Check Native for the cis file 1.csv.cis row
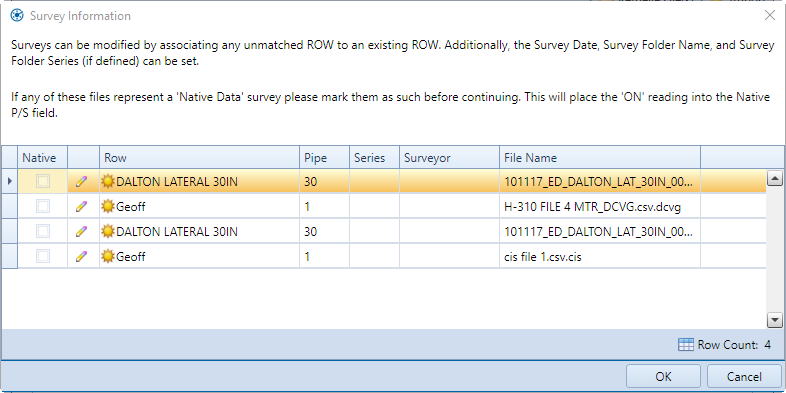786x393 pixels. pos(43,256)
